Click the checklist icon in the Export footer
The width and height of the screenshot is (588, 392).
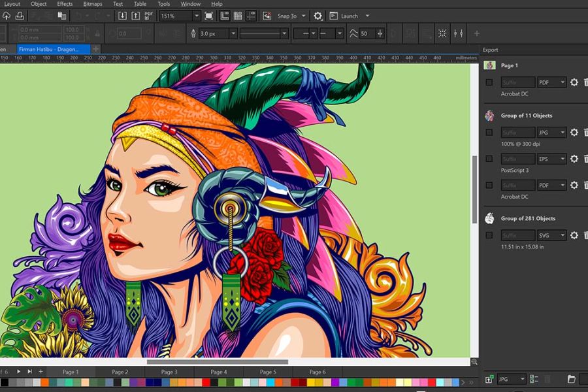tap(534, 379)
